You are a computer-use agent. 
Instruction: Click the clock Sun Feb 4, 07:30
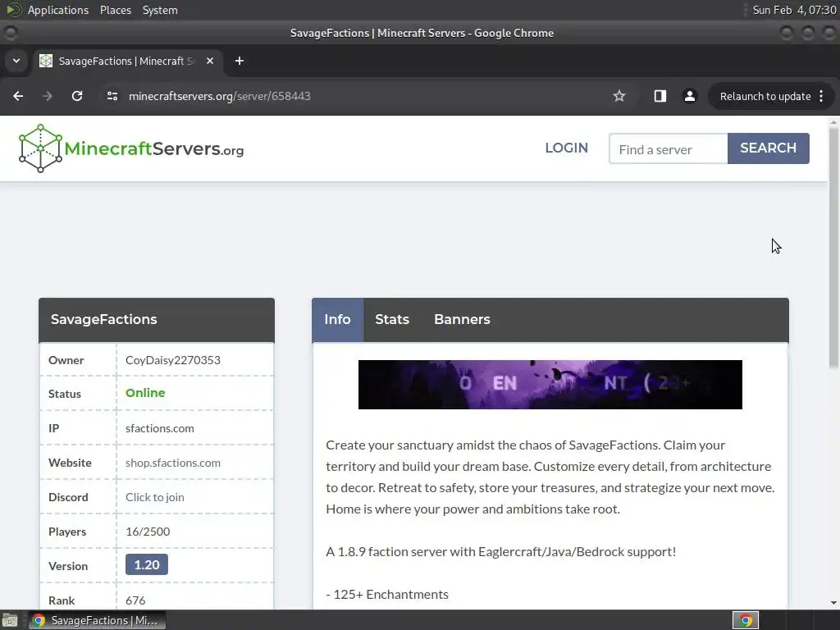pos(794,10)
